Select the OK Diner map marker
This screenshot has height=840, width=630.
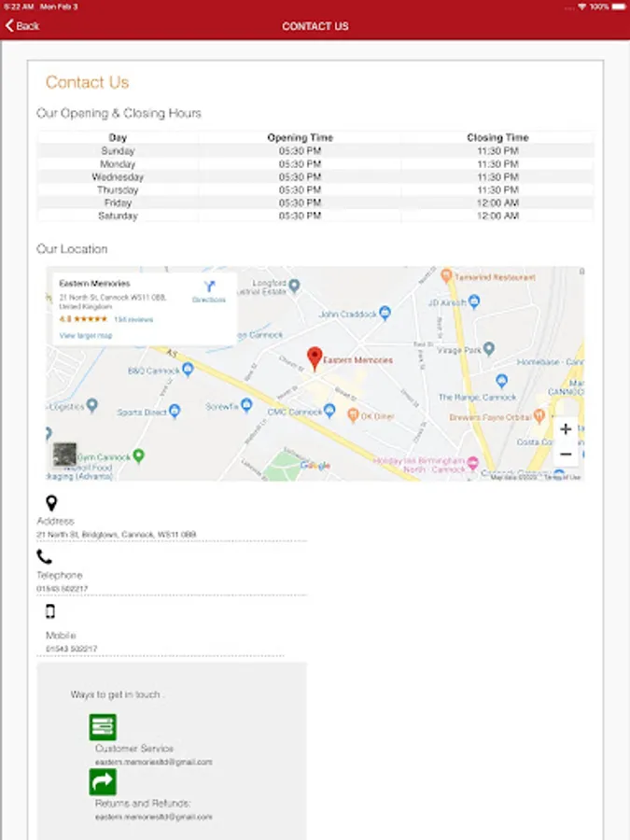click(x=353, y=415)
